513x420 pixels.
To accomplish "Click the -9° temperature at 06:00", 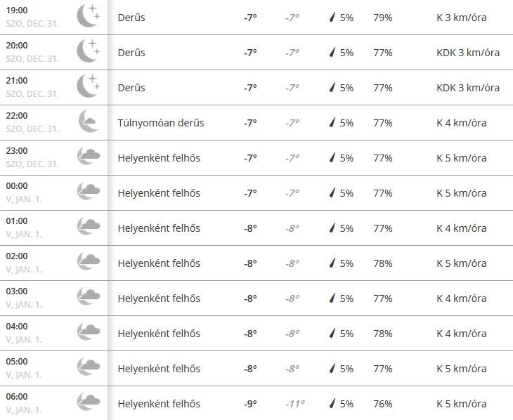I will point(250,404).
